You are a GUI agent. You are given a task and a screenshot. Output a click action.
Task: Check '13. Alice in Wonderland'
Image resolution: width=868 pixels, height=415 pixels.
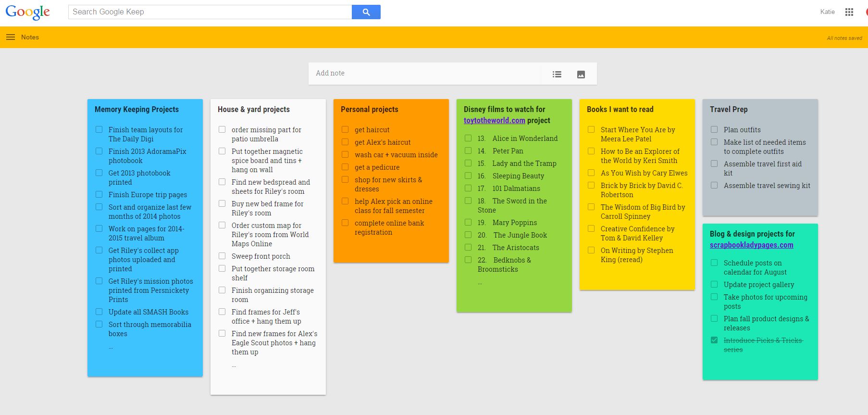(468, 138)
